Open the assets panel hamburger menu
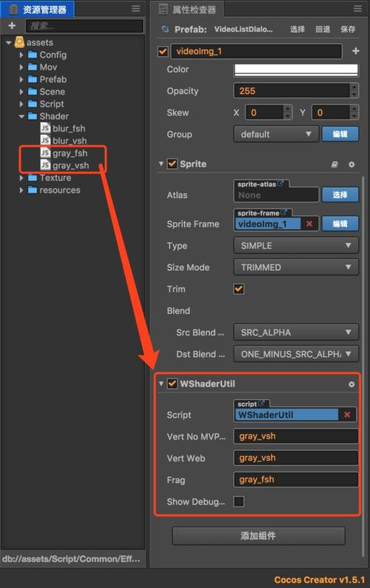 click(135, 9)
